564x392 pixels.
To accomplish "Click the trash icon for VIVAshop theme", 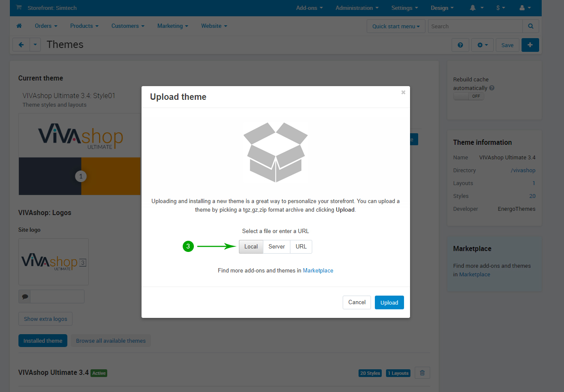I will 422,373.
